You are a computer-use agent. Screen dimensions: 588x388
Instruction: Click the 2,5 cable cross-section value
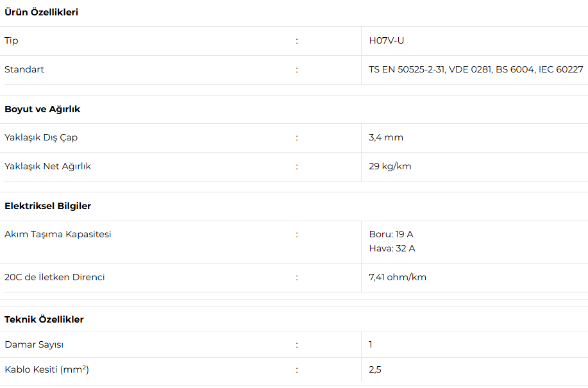[375, 369]
